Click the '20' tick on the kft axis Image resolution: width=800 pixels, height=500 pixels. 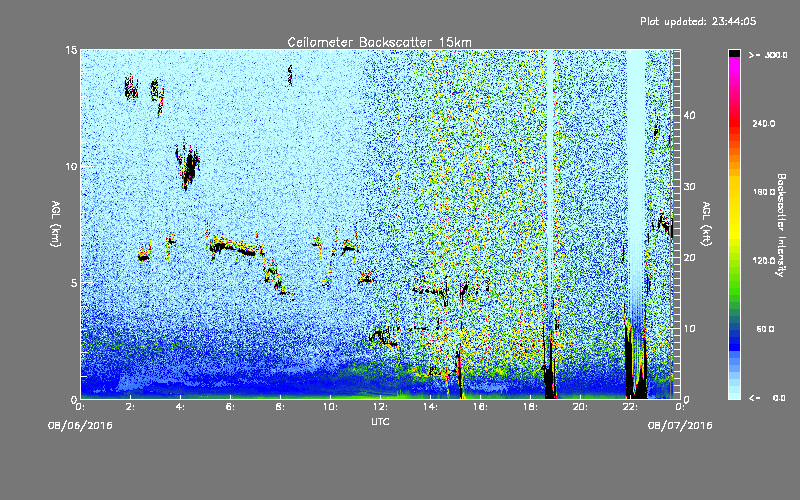point(689,258)
